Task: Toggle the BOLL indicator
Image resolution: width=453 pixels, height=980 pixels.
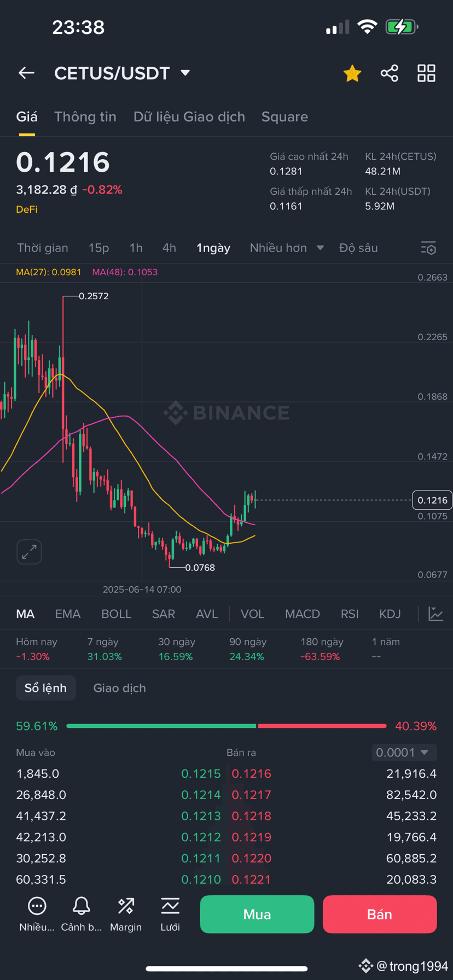Action: click(x=117, y=614)
